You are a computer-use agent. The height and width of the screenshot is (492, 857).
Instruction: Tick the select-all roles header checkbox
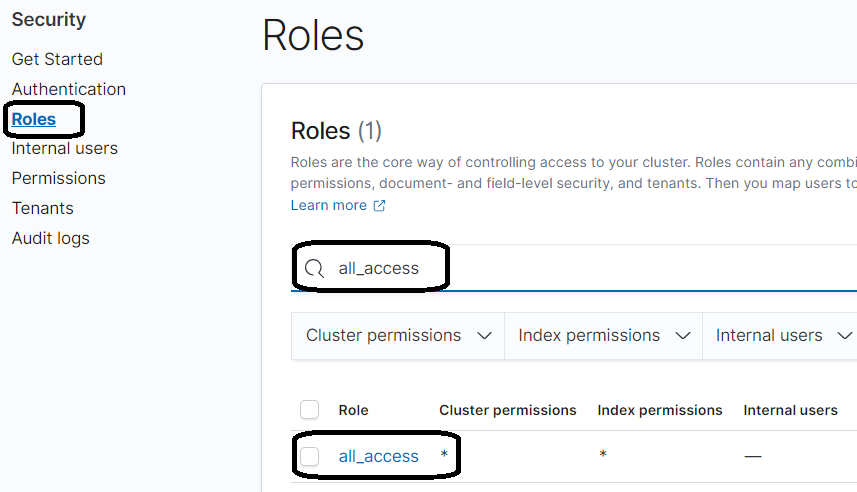309,409
